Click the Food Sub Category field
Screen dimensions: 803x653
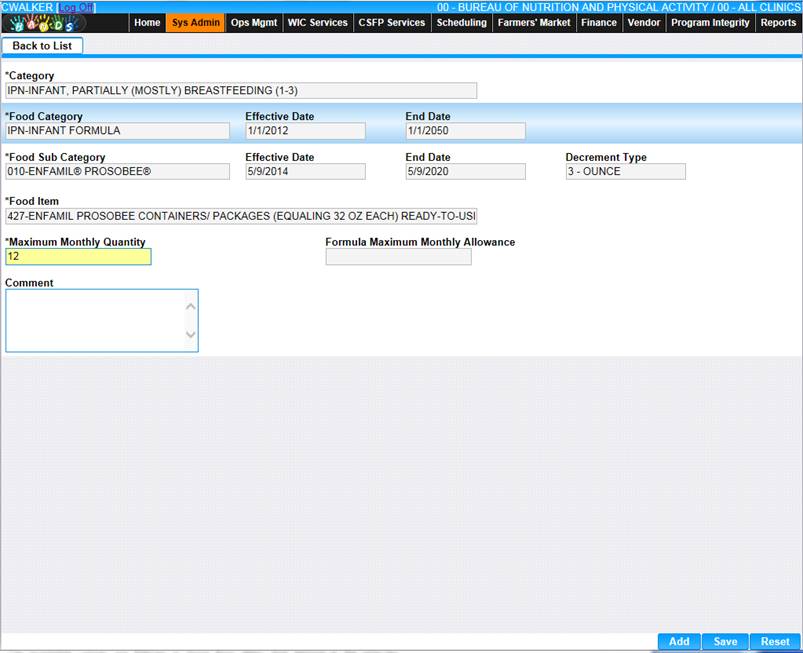click(117, 172)
